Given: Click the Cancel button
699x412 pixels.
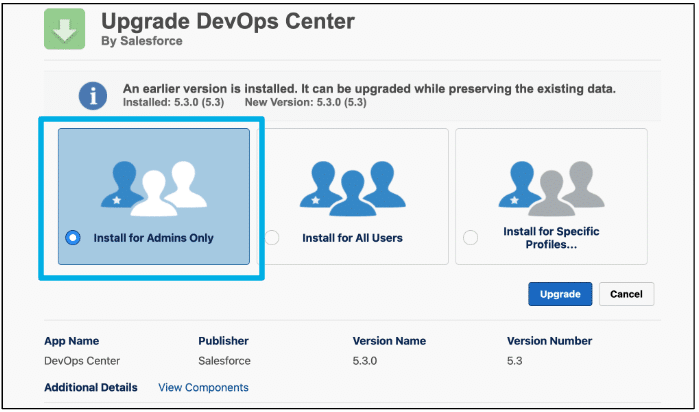Looking at the screenshot, I should (x=626, y=294).
